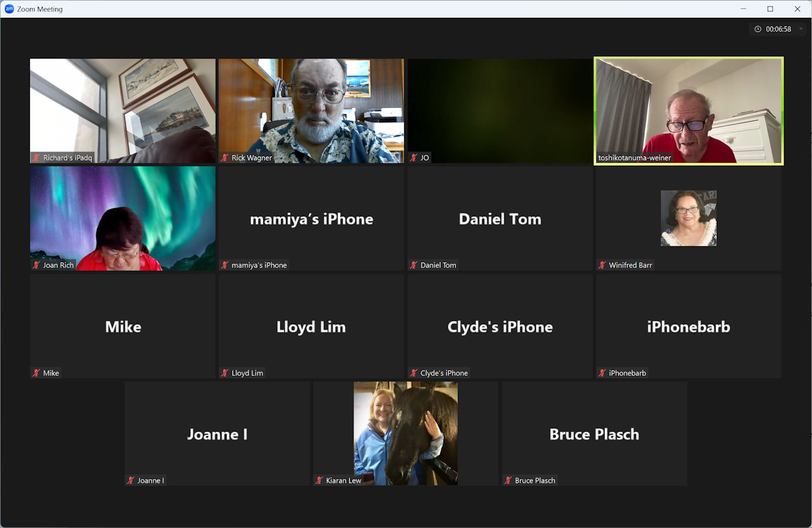Image resolution: width=812 pixels, height=528 pixels.
Task: Select the dark JO video tile
Action: [x=500, y=111]
